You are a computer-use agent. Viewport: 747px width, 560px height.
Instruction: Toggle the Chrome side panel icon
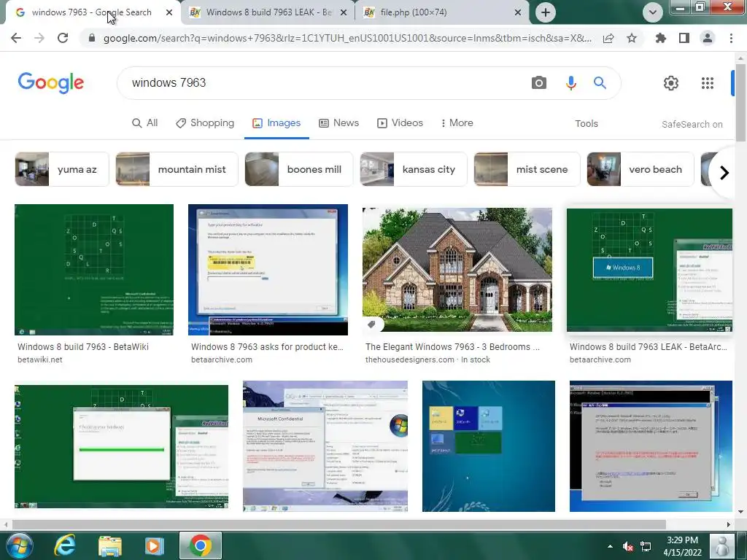click(x=684, y=38)
